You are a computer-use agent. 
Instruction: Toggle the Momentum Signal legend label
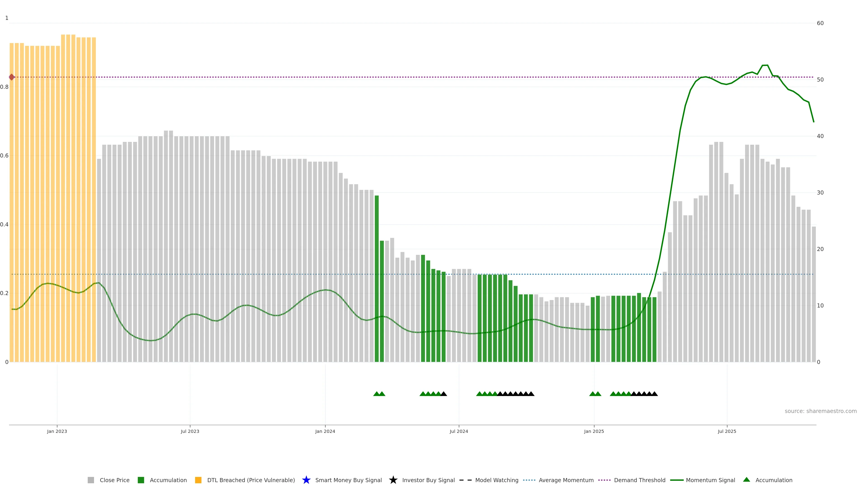[x=710, y=480]
